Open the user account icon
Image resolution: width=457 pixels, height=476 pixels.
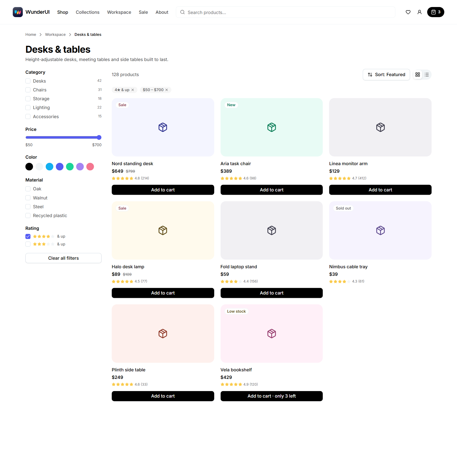(x=419, y=12)
